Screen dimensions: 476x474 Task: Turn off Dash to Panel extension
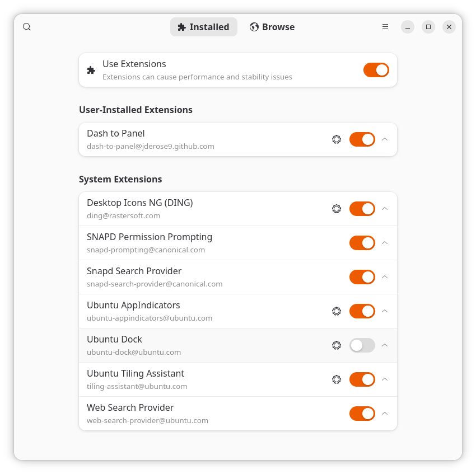(362, 139)
